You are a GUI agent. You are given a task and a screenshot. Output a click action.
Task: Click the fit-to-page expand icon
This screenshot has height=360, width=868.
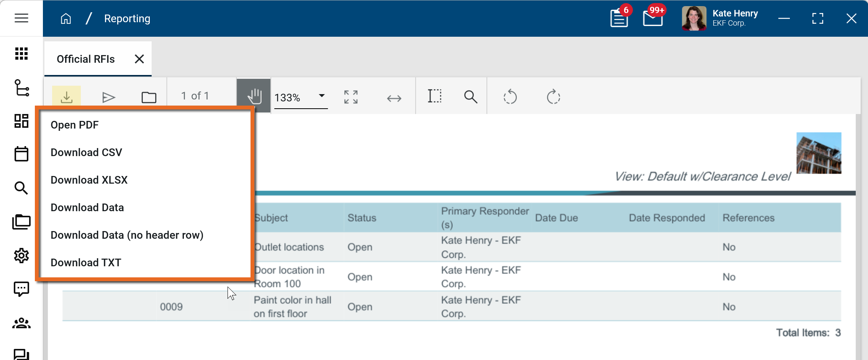point(351,97)
